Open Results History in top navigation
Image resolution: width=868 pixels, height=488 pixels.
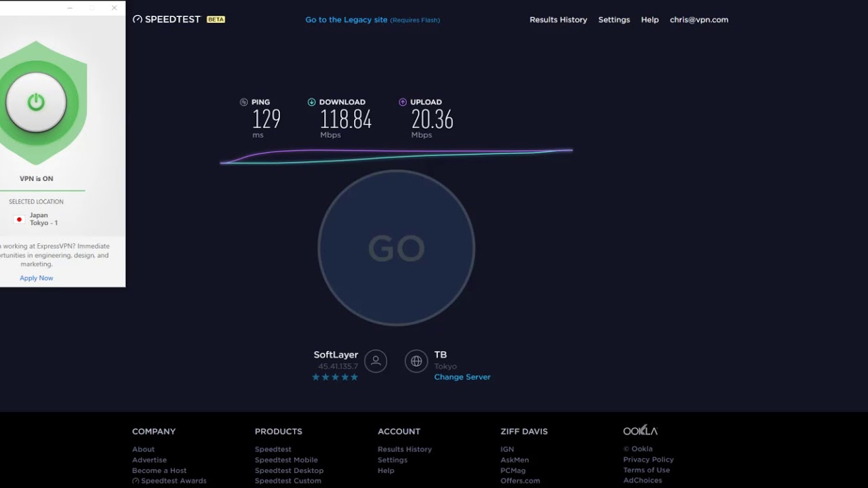coord(558,20)
